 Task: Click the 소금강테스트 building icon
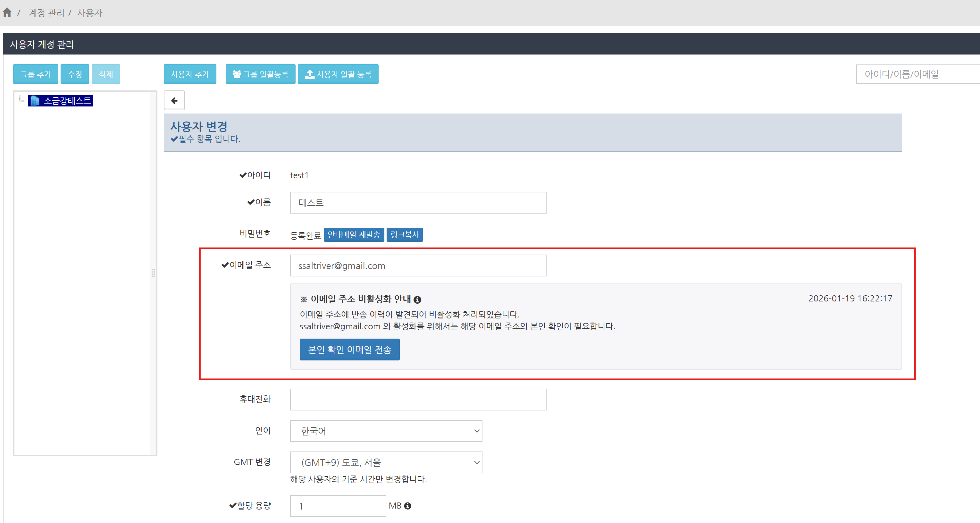tap(35, 100)
